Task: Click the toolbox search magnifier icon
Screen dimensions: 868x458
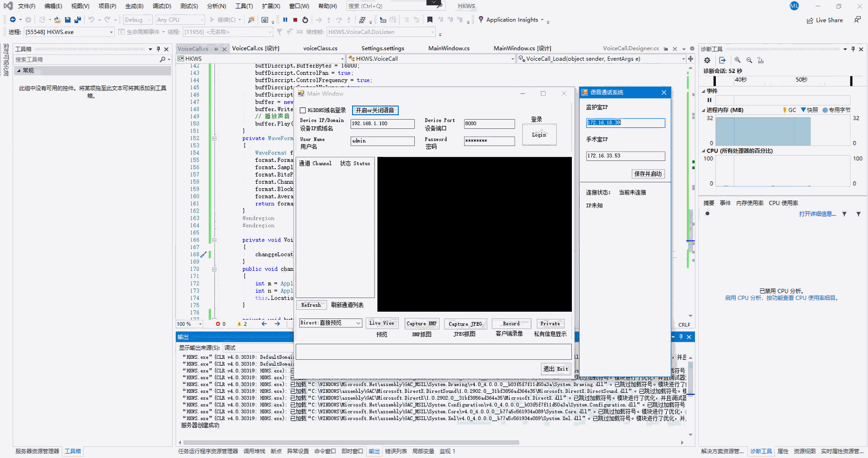Action: coord(162,59)
